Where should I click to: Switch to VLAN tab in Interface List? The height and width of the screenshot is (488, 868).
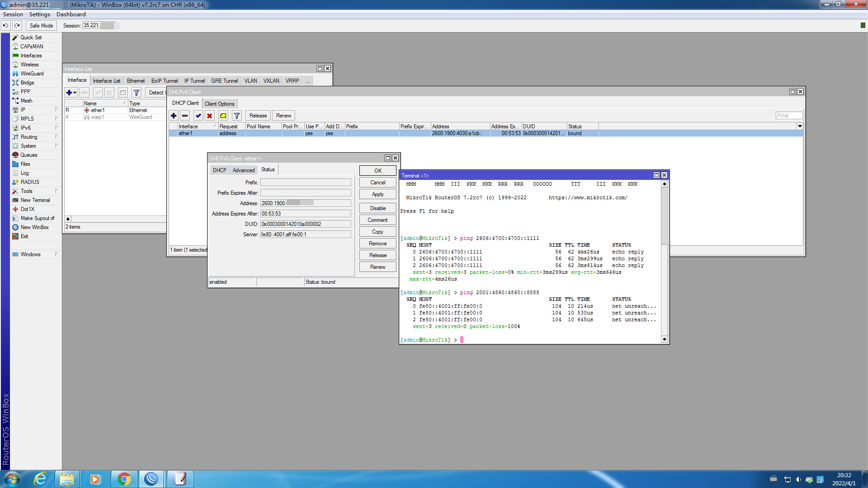(x=250, y=81)
